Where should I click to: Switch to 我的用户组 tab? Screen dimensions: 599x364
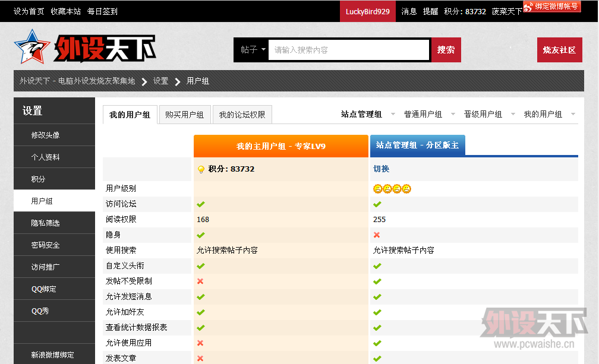(130, 115)
